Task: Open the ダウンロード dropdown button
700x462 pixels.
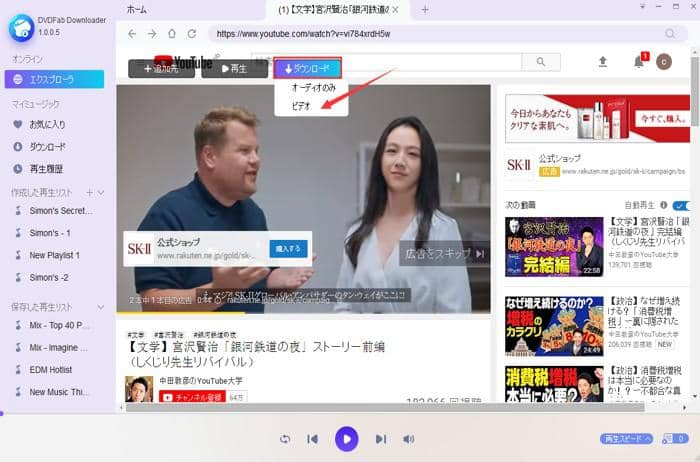Action: [x=308, y=68]
